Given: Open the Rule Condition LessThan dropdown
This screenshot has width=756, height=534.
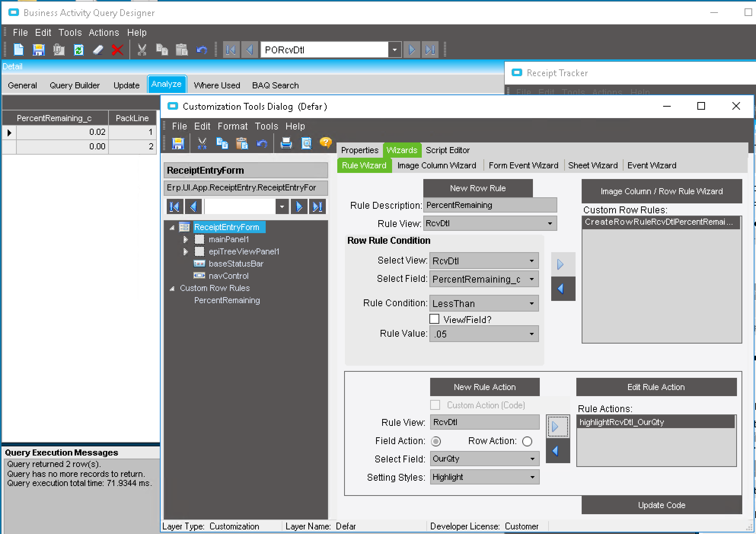Looking at the screenshot, I should 531,304.
